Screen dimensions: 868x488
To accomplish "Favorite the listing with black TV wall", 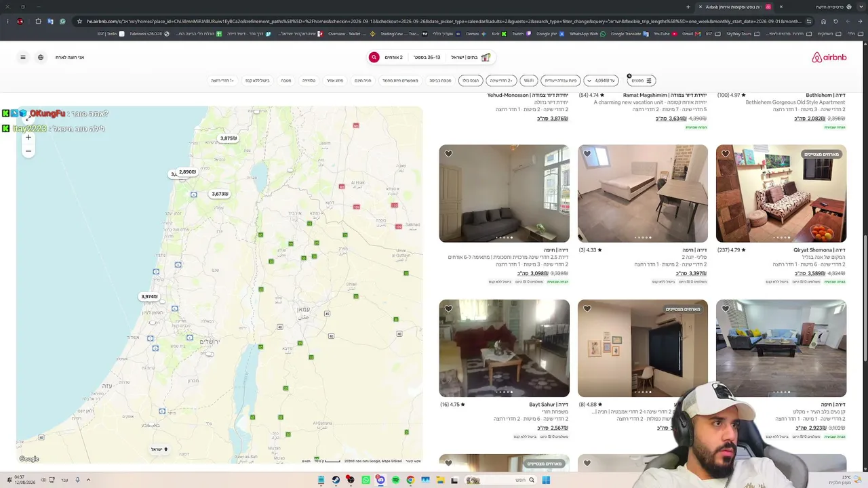I will 587,309.
